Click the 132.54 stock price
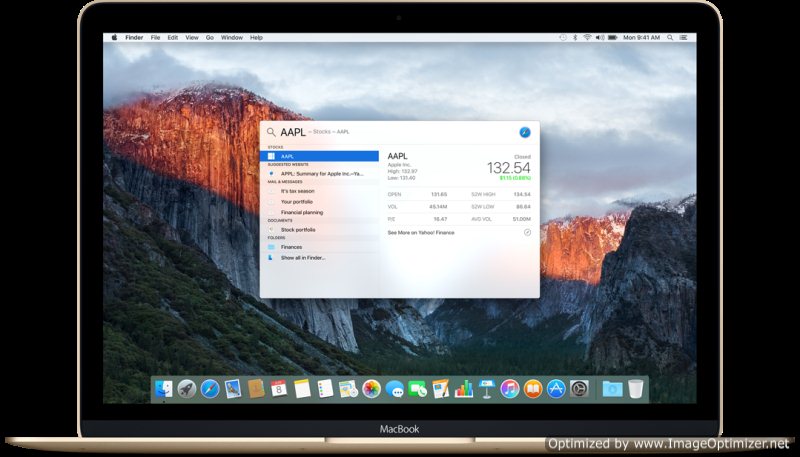Viewport: 800px width, 457px height. 509,168
